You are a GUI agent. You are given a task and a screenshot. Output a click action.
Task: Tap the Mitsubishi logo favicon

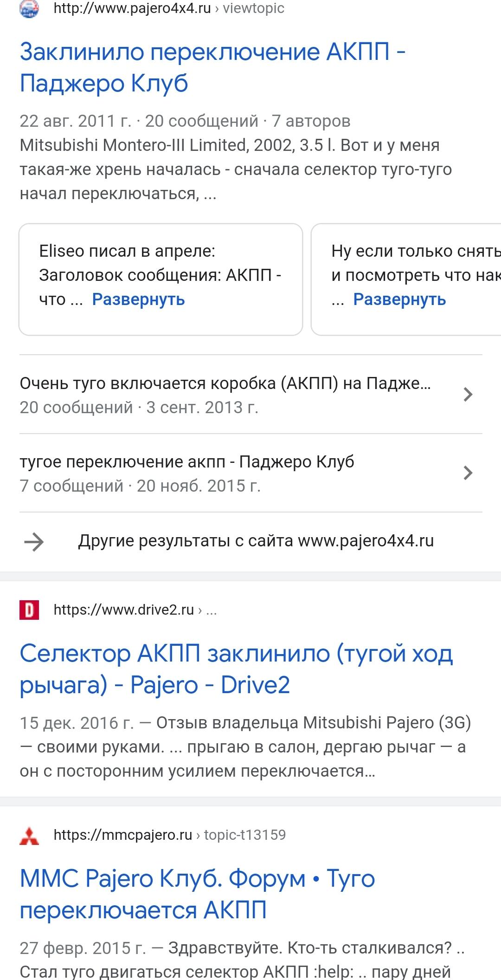click(29, 835)
